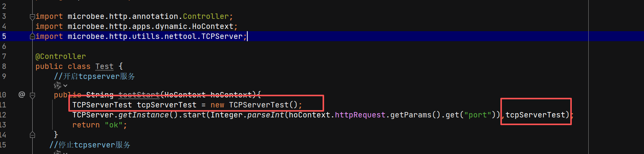Image resolution: width=644 pixels, height=154 pixels.
Task: Open the author hint chevron above testStart
Action: pyautogui.click(x=65, y=86)
